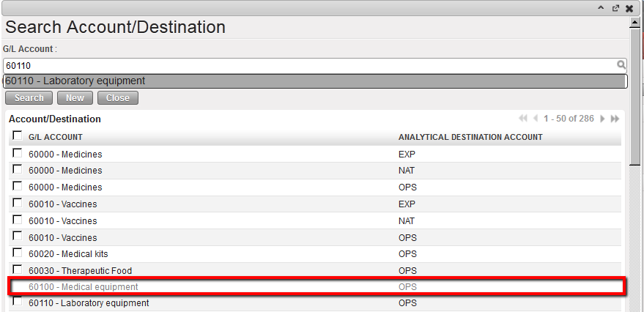Check the 60000 - Medicines EXP row

click(17, 154)
